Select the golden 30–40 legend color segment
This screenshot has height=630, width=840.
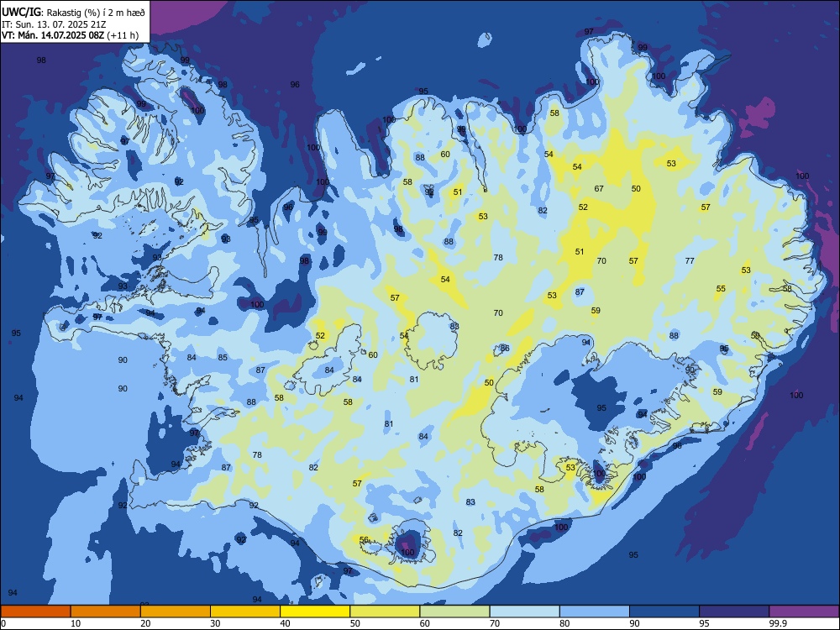245,612
